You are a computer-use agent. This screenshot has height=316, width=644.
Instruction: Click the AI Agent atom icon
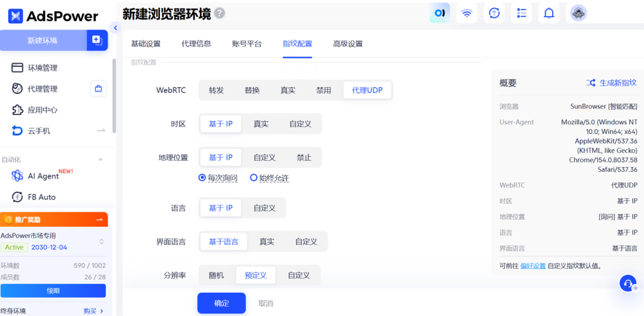point(17,176)
